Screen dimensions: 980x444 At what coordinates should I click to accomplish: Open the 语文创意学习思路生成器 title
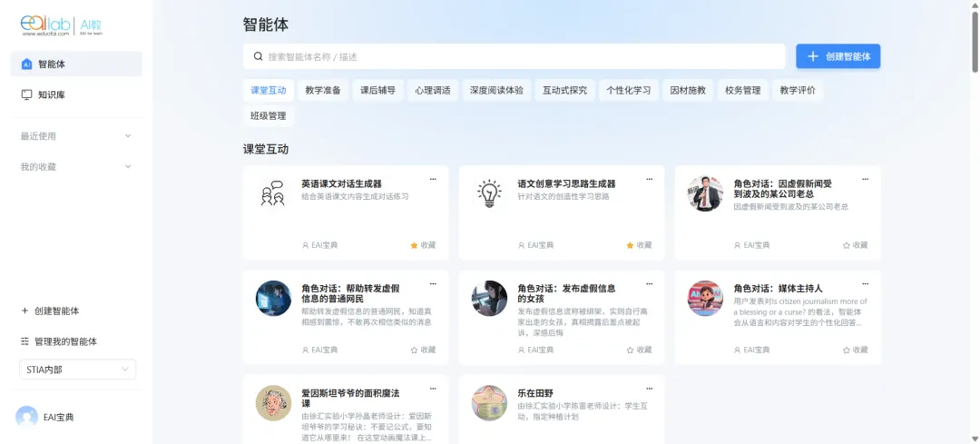(x=566, y=183)
